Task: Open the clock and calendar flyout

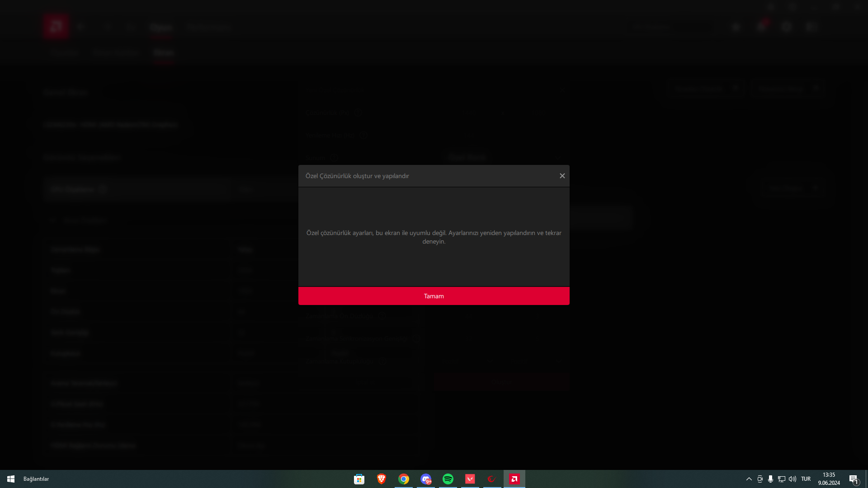Action: pyautogui.click(x=829, y=479)
